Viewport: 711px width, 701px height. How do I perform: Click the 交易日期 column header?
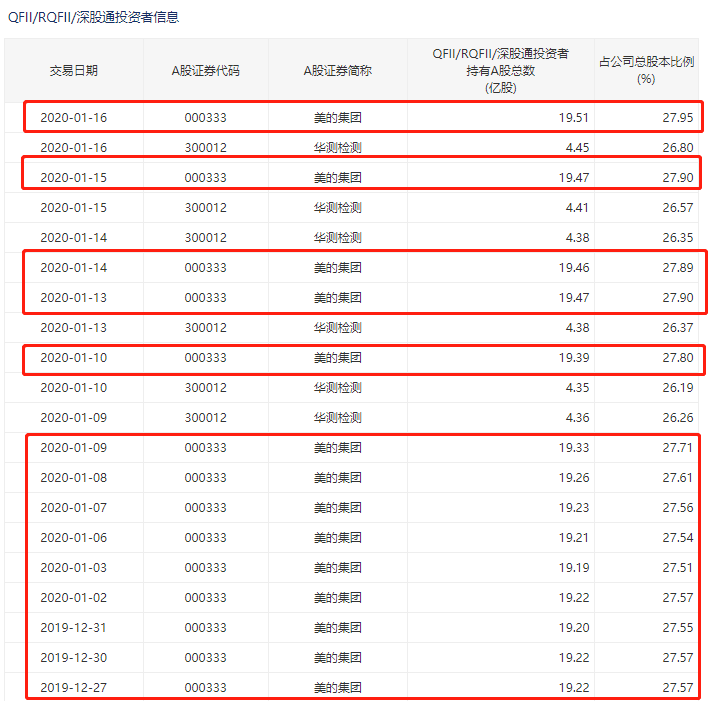tap(73, 71)
